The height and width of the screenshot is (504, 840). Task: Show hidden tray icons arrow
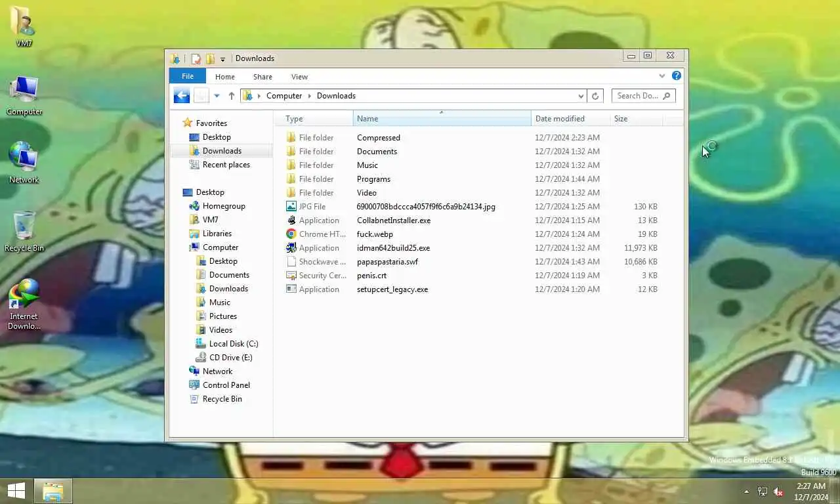746,492
